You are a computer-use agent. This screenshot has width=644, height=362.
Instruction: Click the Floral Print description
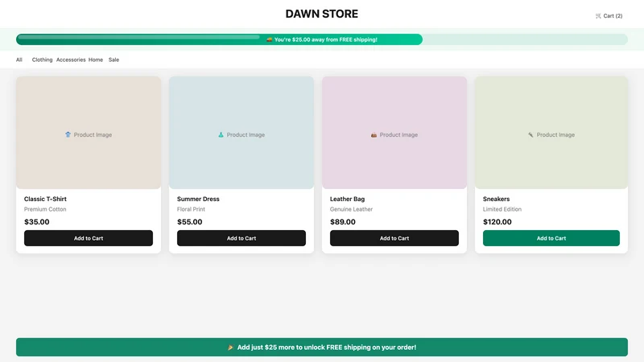coord(191,209)
